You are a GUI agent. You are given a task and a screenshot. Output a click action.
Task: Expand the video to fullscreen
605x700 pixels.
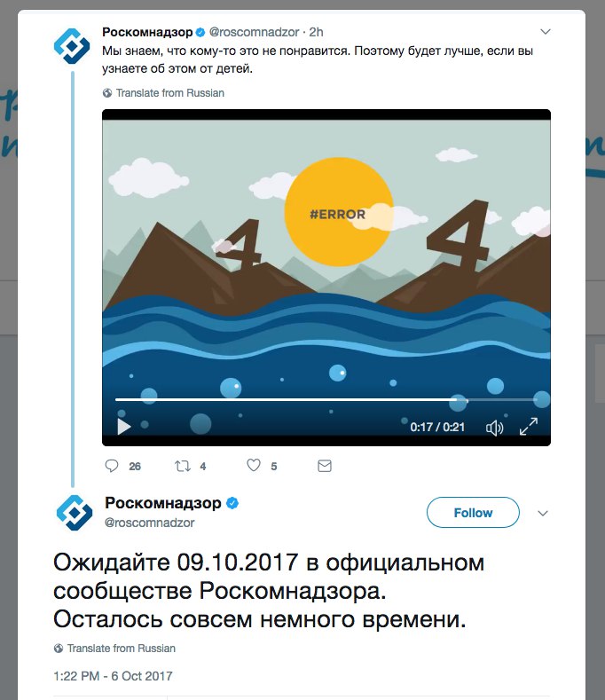coord(529,427)
